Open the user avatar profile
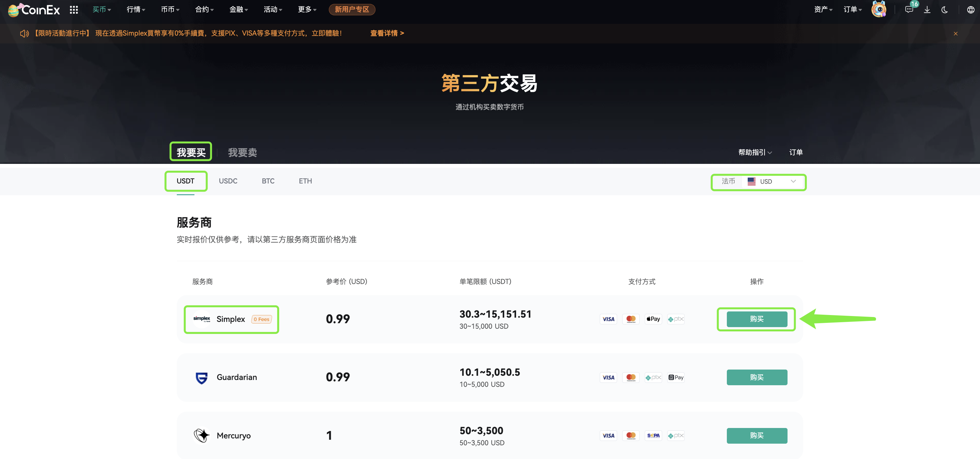 coord(879,9)
